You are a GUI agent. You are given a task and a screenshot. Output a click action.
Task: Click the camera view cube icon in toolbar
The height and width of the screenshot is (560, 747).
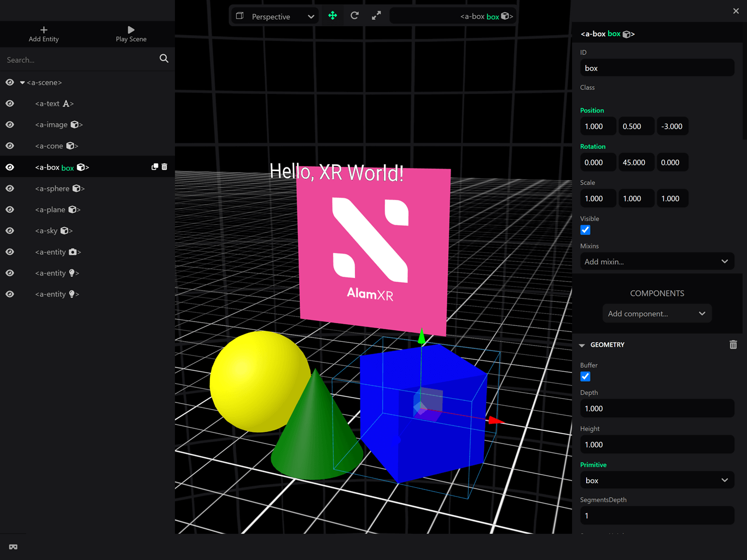tap(240, 16)
